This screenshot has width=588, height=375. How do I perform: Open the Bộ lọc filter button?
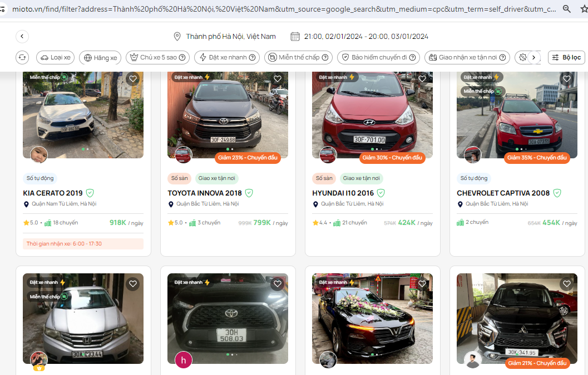566,57
